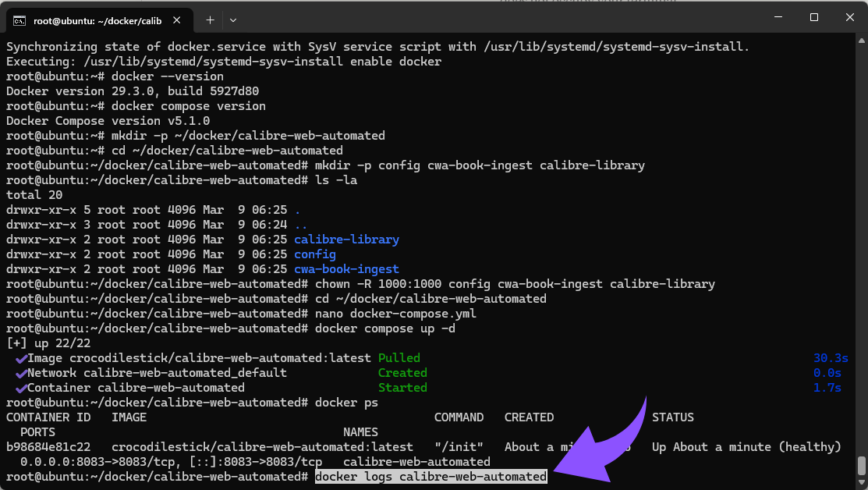Click the (healthy) container status text

coord(810,446)
